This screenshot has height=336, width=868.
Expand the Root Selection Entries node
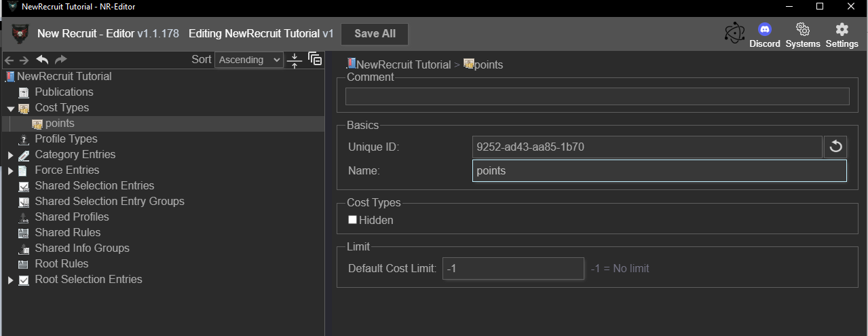[x=11, y=280]
